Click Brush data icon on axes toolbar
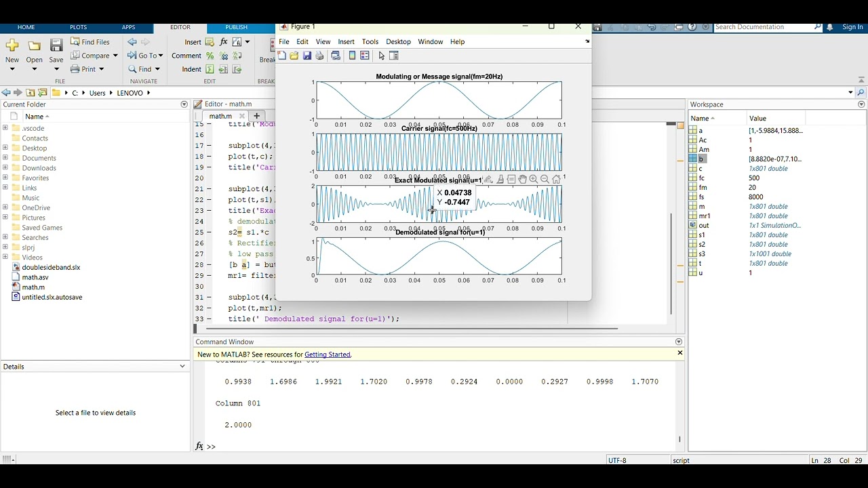Screen dimensions: 868x488 click(x=500, y=180)
